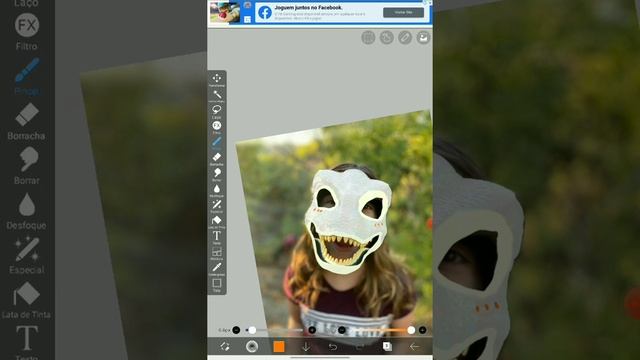
Task: Decrease opacity with minus button
Action: coord(342,330)
